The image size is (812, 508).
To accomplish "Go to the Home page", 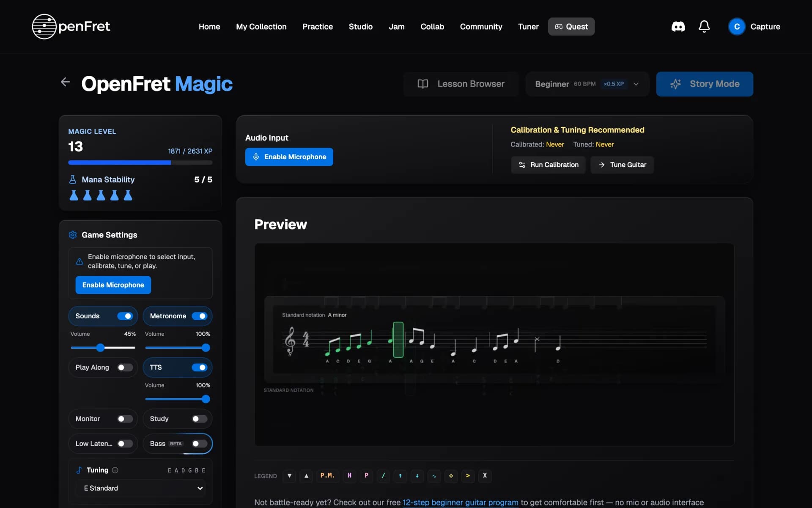I will click(x=209, y=27).
